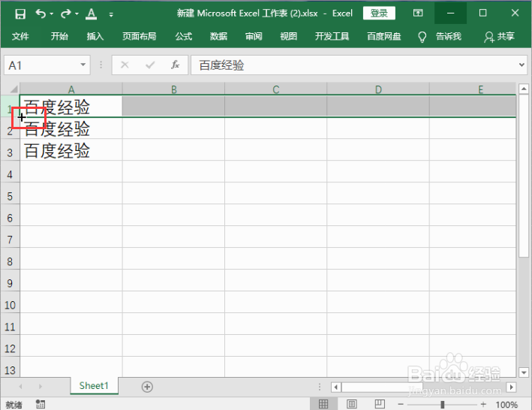Click cell A3 containing 百度经验
532x410 pixels.
coord(71,150)
